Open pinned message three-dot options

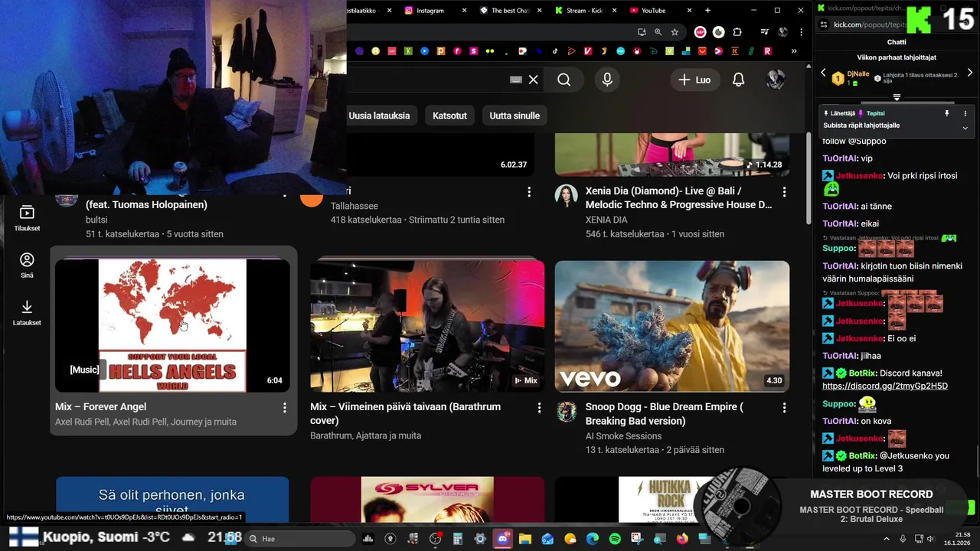(x=965, y=113)
